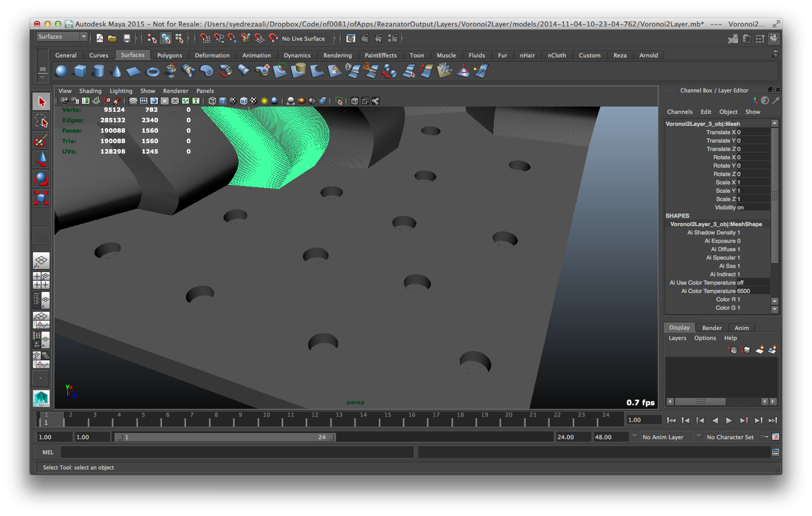This screenshot has width=812, height=516.
Task: Open Render Settings clapperboard icon
Action: (393, 38)
